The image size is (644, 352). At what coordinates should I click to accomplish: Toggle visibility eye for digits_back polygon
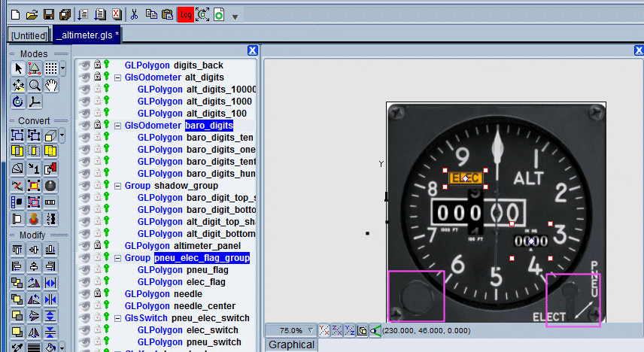click(85, 65)
